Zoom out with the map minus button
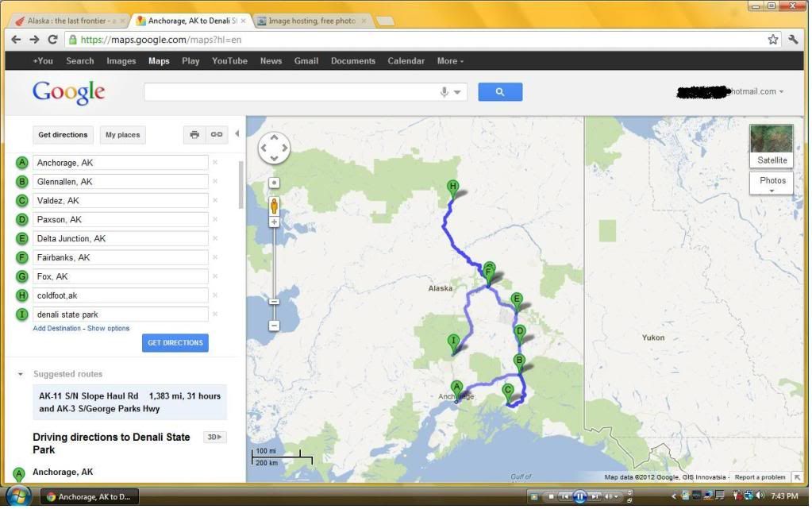The image size is (812, 509). pyautogui.click(x=274, y=326)
